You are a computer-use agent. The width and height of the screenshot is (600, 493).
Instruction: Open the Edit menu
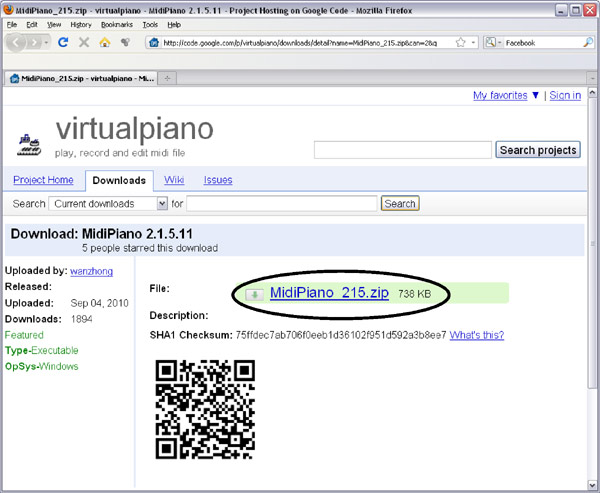(x=31, y=25)
